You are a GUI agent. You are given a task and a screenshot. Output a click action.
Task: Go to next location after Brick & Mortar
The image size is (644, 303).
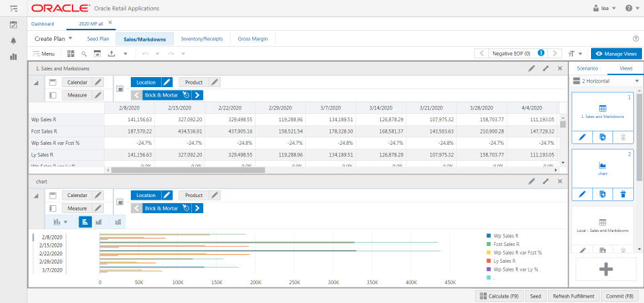click(x=197, y=95)
